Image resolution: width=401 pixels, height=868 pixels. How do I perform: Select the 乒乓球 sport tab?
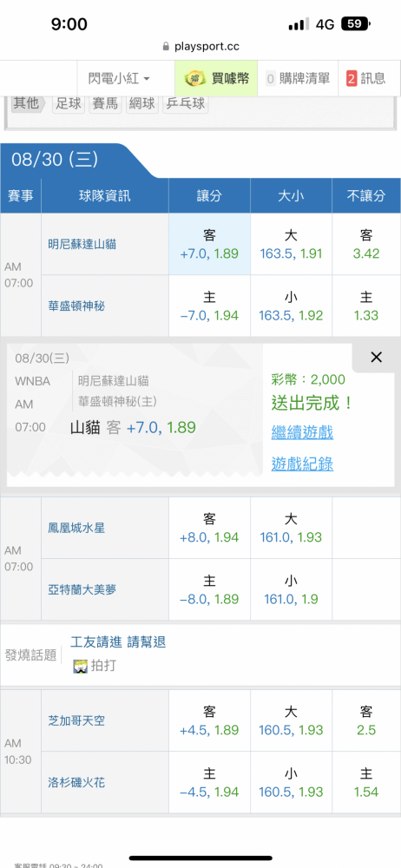pos(186,103)
